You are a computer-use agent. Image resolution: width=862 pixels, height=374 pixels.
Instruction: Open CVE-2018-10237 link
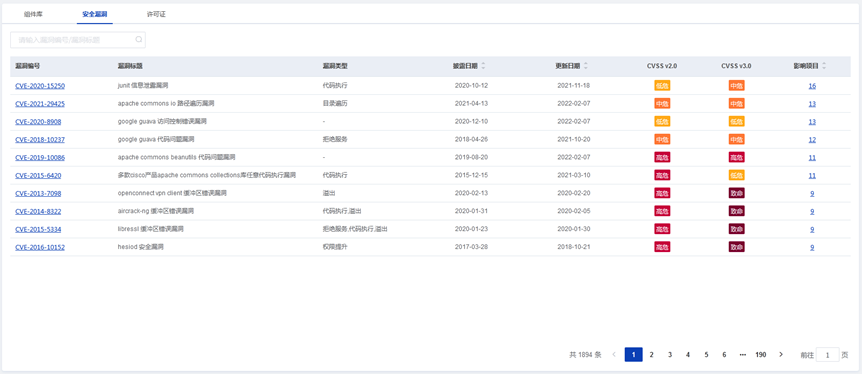pyautogui.click(x=40, y=140)
